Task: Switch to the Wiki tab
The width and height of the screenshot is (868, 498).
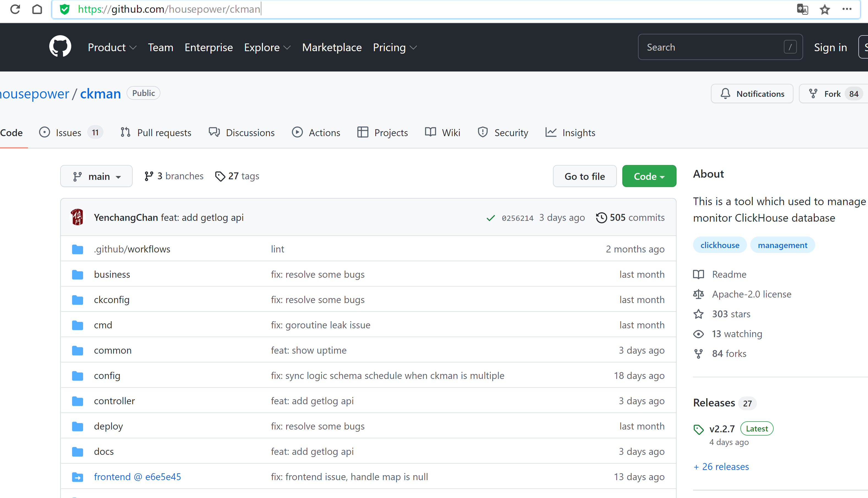Action: coord(442,132)
